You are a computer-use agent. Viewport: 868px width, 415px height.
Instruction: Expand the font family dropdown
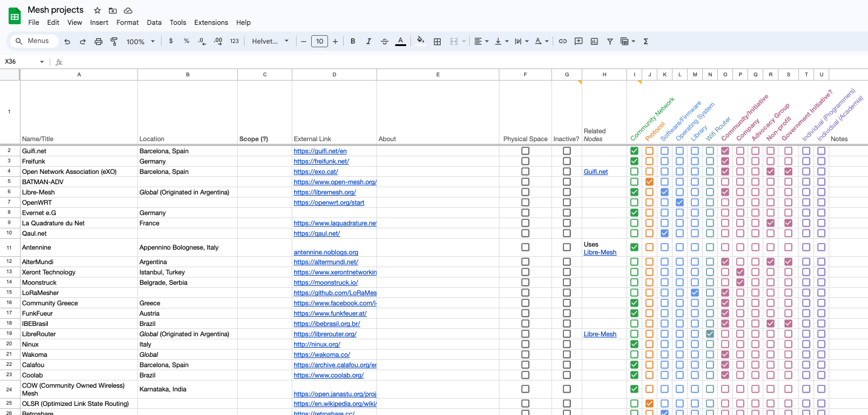coord(270,41)
